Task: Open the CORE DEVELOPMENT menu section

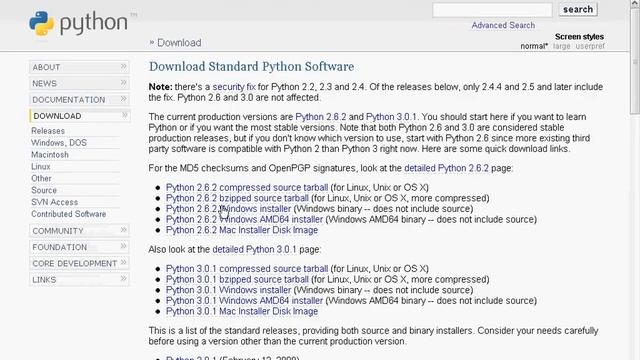Action: click(x=79, y=263)
